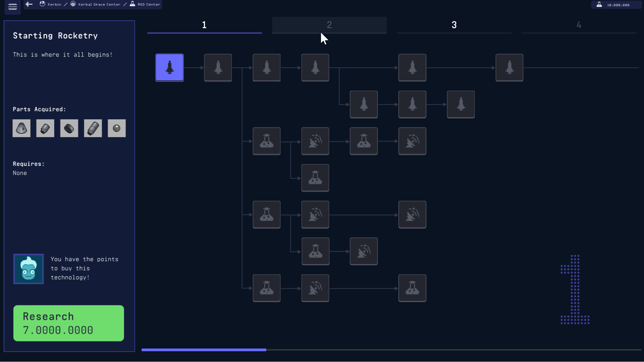Go to Kerbal Space Center breadcrumb
Viewport: 644px width, 362px height.
[x=95, y=4]
